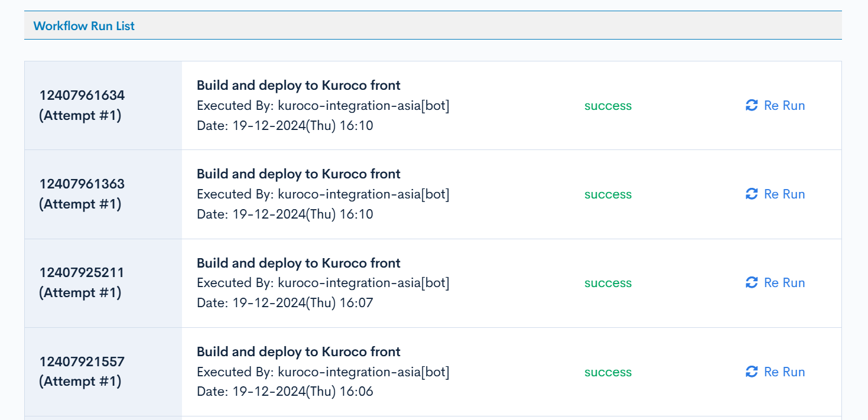Click the refresh icon on the second workflow row
868x420 pixels.
(751, 194)
